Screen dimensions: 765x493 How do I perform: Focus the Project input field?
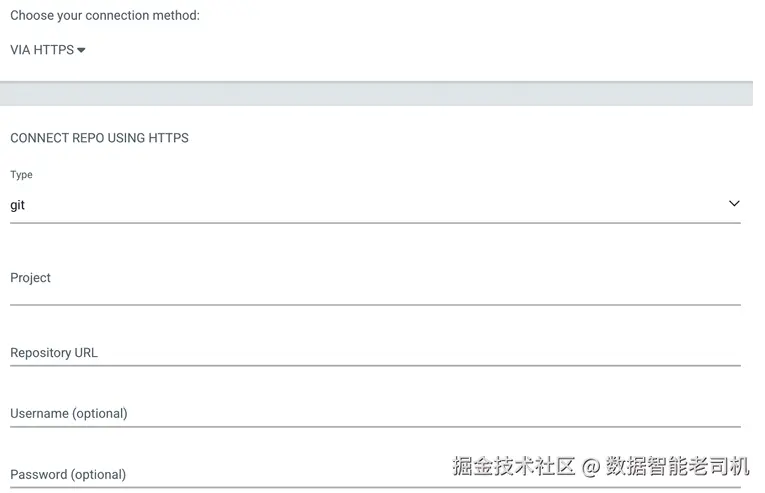click(x=375, y=283)
